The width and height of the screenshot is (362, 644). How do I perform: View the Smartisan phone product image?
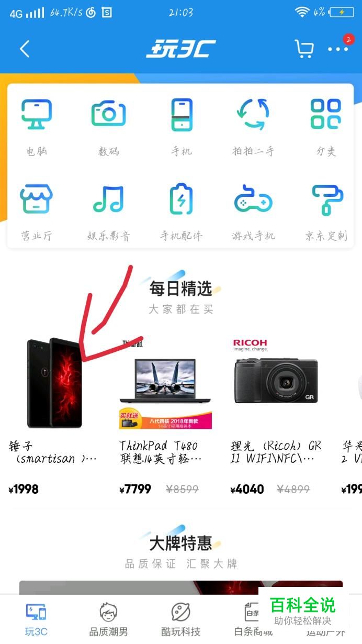(x=55, y=383)
